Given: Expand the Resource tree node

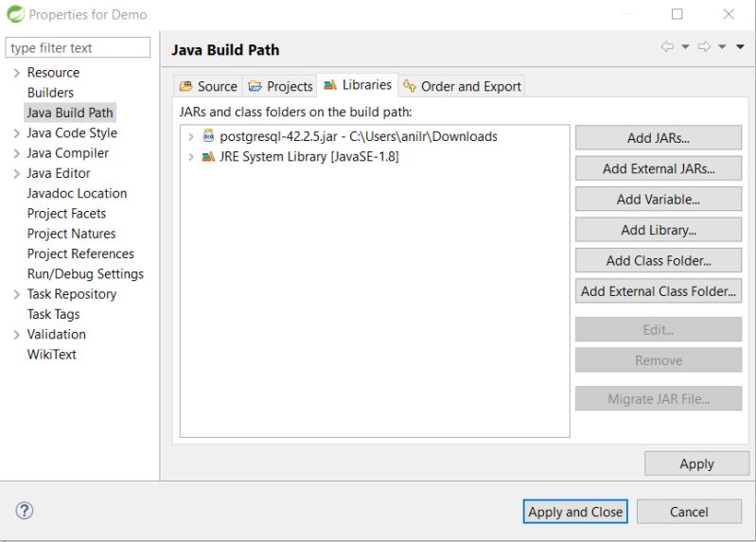Looking at the screenshot, I should coord(17,73).
